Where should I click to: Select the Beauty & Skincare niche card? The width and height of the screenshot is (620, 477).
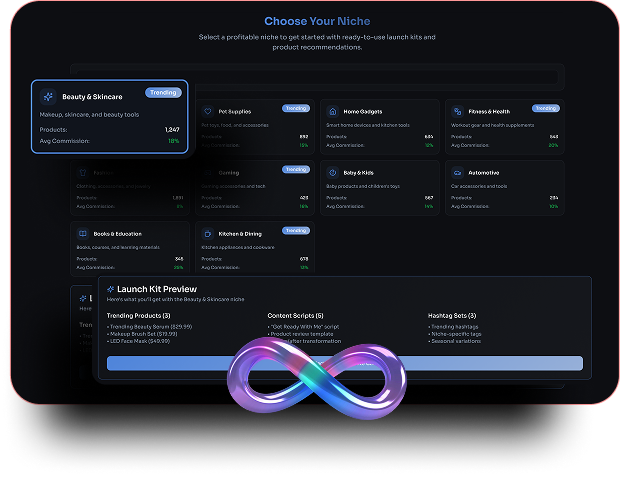110,118
